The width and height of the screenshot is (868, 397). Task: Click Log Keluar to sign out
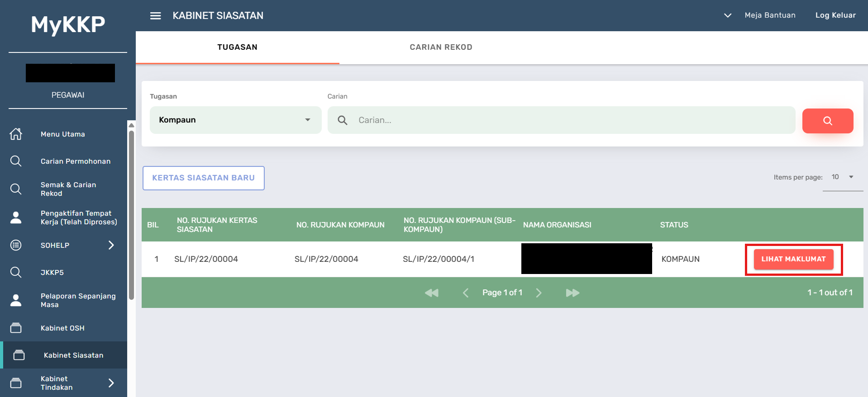(x=835, y=15)
